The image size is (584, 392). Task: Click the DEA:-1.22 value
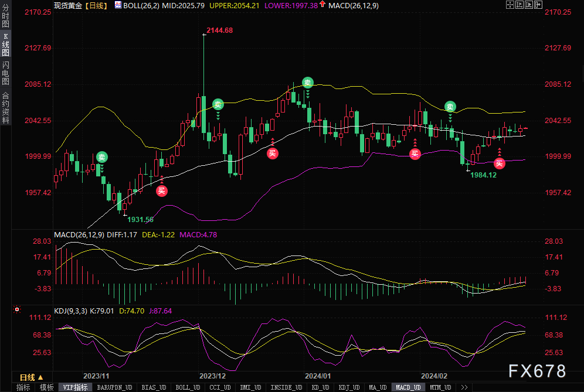click(x=158, y=235)
